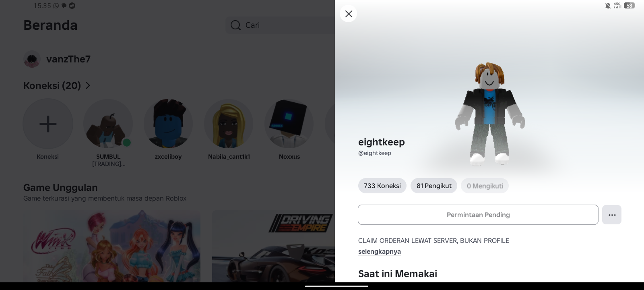The width and height of the screenshot is (644, 290).
Task: Open the Winx Club game thumbnail
Action: (112, 246)
